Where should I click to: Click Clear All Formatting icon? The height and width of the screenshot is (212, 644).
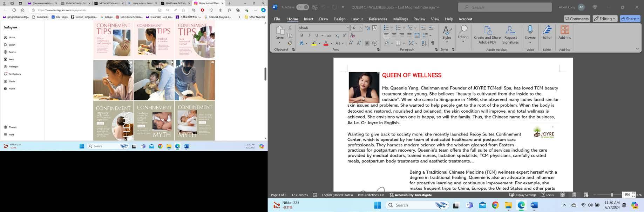click(352, 35)
